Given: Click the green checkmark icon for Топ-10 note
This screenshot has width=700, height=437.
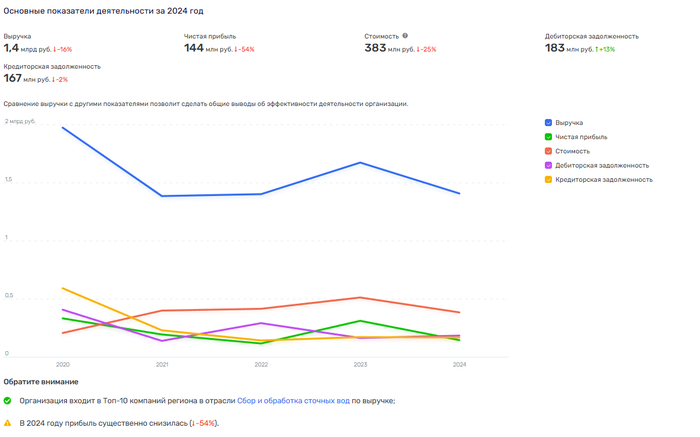Looking at the screenshot, I should [x=8, y=401].
